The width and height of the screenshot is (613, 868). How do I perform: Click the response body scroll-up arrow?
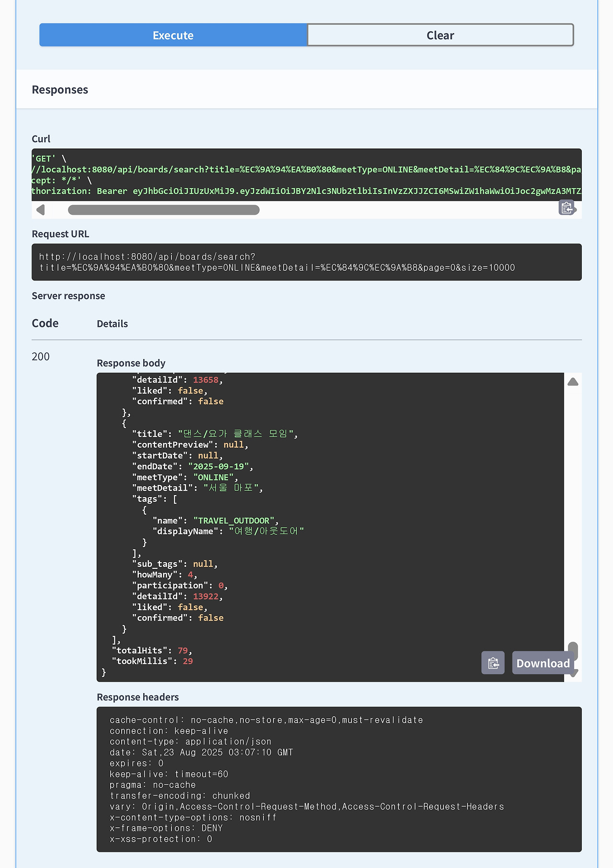(573, 382)
